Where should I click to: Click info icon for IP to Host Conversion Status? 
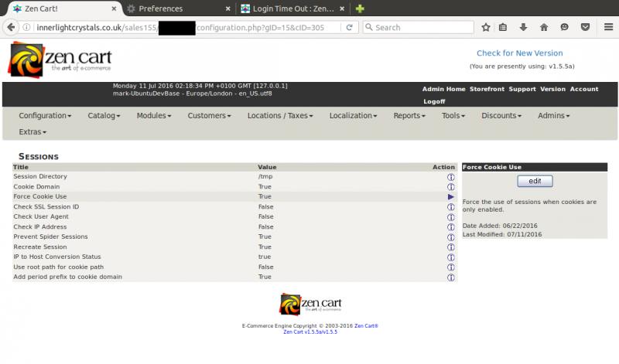tap(450, 257)
